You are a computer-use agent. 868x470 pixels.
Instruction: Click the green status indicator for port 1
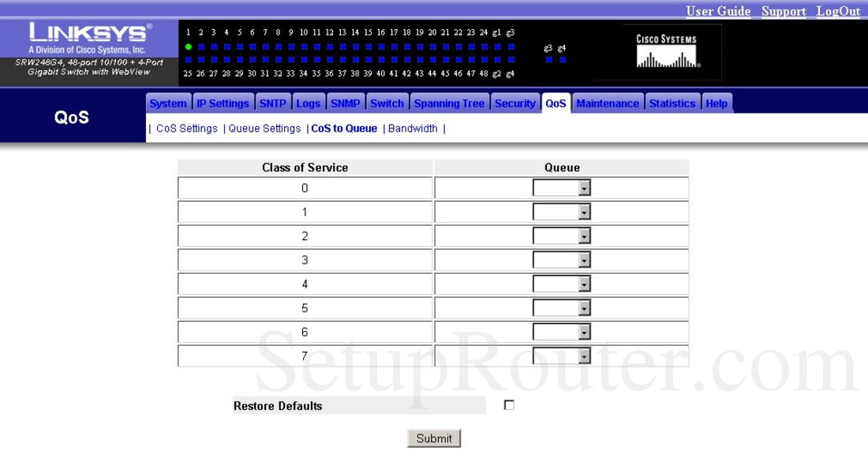[x=187, y=45]
